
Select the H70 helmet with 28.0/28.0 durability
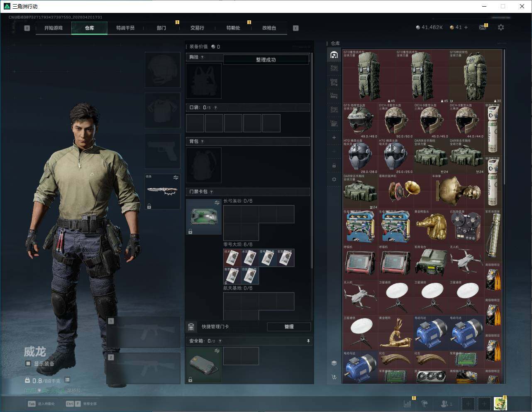pos(361,156)
